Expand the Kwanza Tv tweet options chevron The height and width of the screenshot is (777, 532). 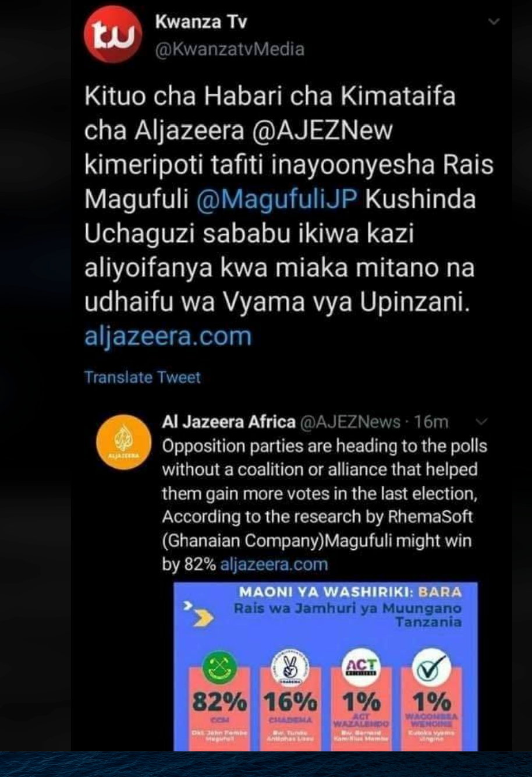coord(494,22)
